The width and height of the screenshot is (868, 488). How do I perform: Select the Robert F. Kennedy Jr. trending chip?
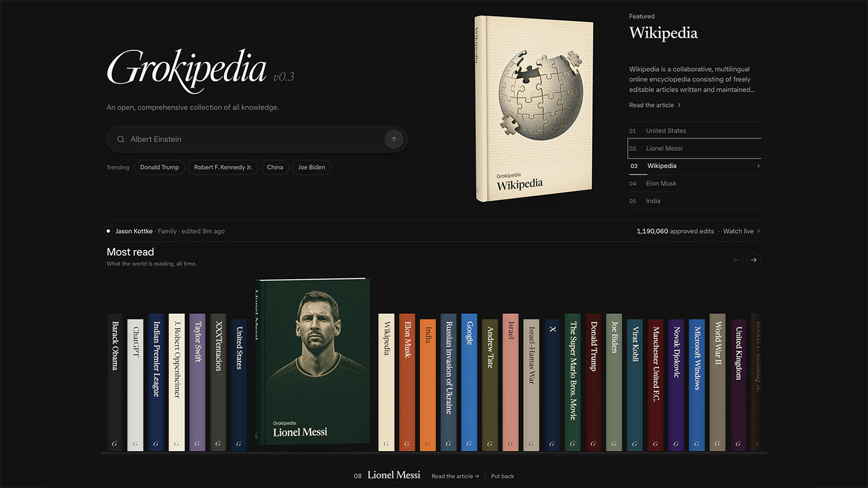click(x=223, y=167)
